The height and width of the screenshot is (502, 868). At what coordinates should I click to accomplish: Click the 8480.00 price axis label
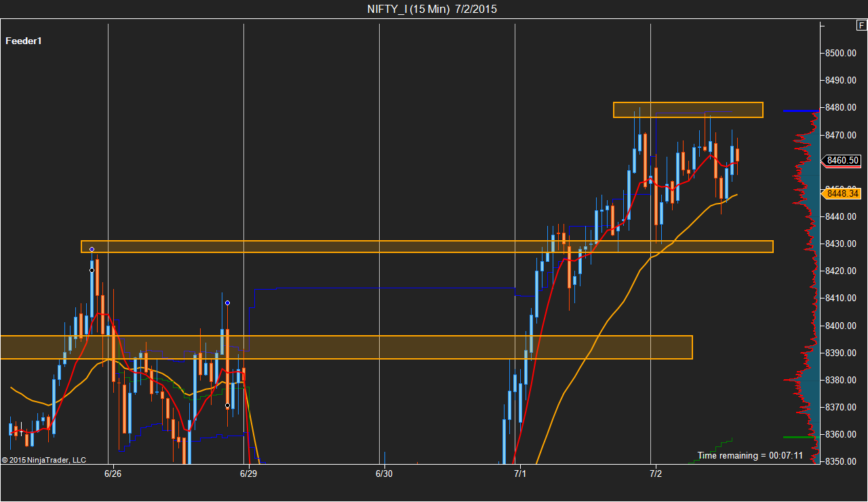[842, 107]
